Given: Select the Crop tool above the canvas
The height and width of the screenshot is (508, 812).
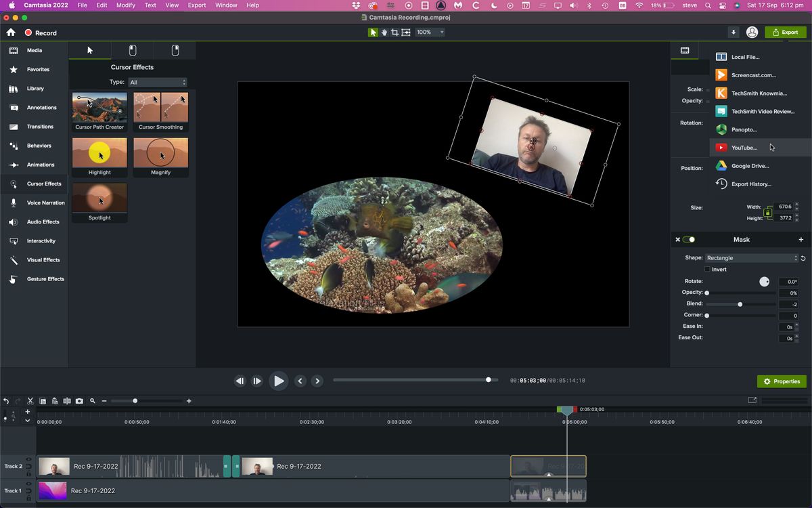Looking at the screenshot, I should [x=394, y=32].
